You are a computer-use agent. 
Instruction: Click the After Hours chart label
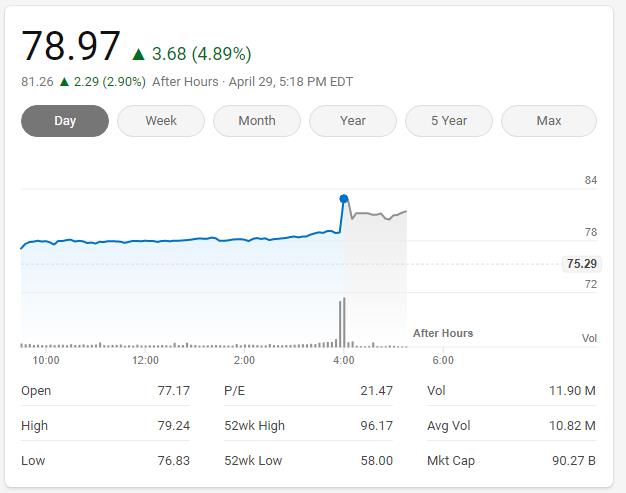(443, 333)
